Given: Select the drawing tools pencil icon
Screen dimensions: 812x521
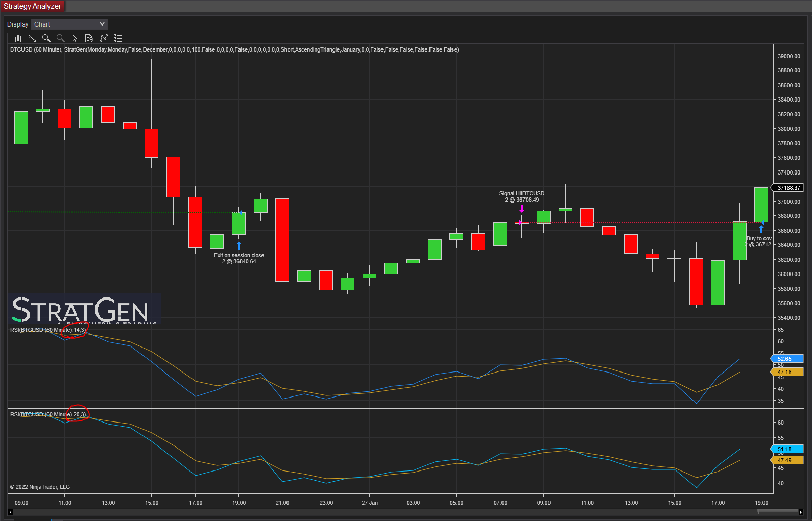Looking at the screenshot, I should pos(32,38).
